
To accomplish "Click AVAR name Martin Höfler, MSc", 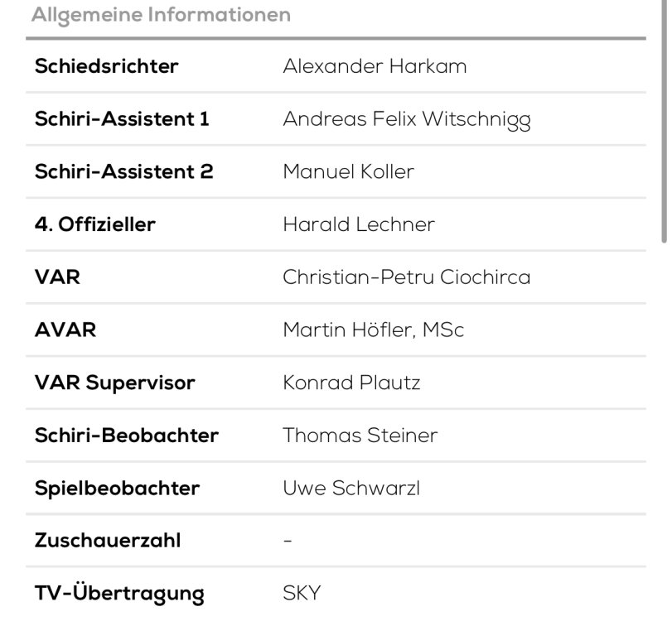I will [373, 330].
